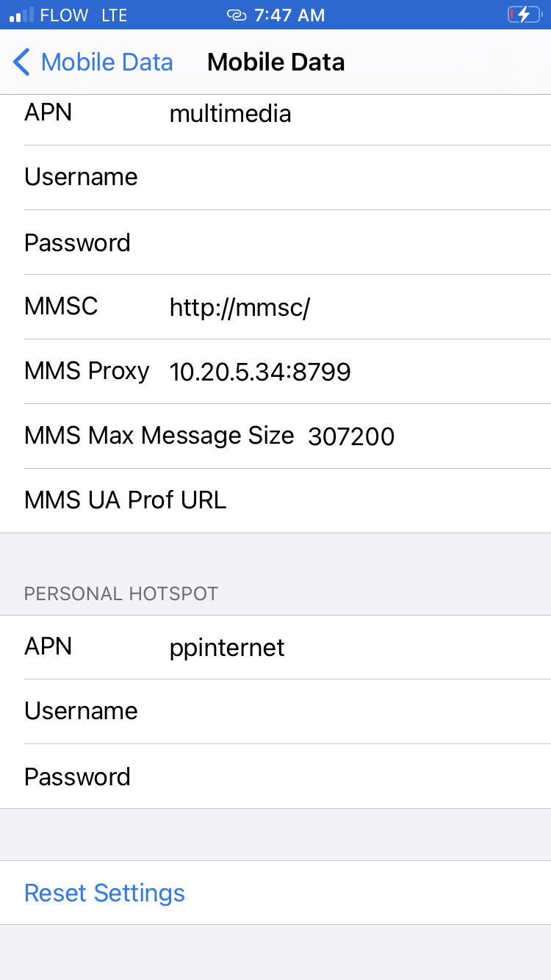Go back via the Mobile Data button
This screenshot has width=551, height=980.
coord(107,62)
